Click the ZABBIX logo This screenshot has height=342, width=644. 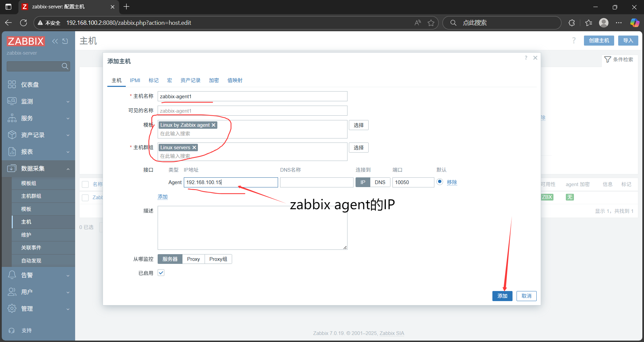[x=25, y=41]
